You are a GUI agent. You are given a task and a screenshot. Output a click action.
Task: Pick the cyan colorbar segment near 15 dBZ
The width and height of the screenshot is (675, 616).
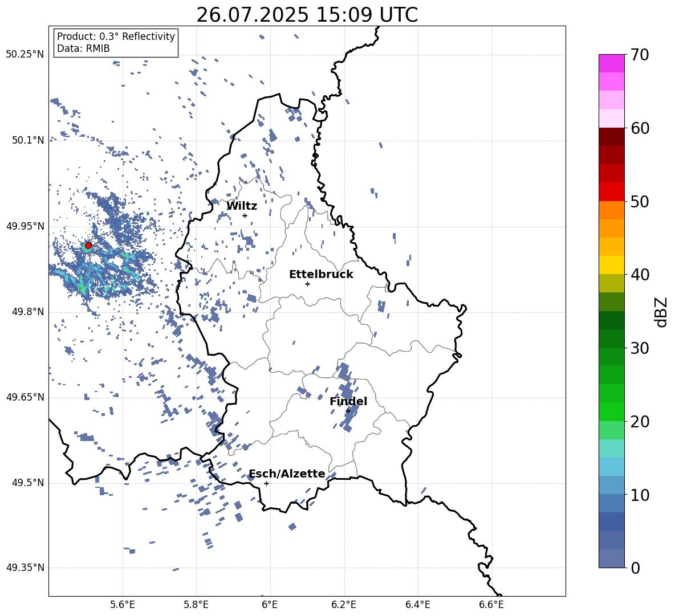coord(612,448)
